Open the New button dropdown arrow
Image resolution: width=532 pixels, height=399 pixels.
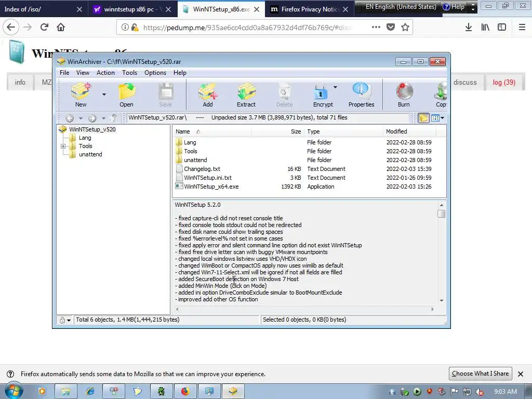click(104, 95)
